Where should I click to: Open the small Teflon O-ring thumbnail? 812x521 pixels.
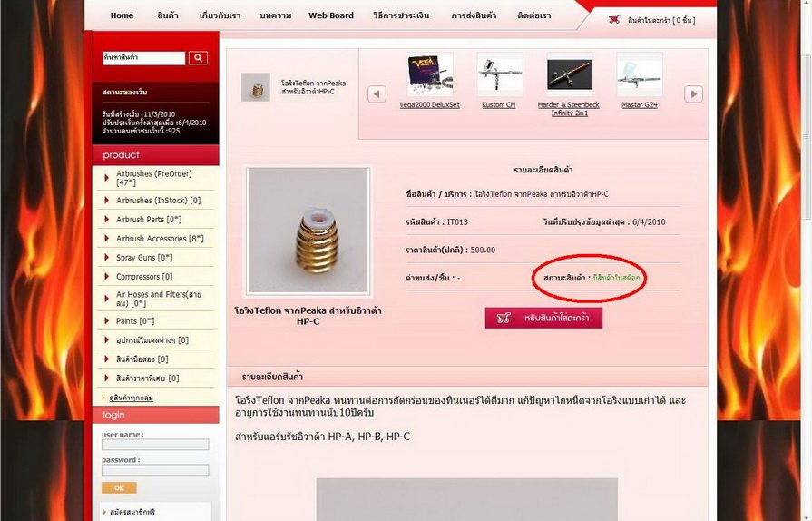256,87
